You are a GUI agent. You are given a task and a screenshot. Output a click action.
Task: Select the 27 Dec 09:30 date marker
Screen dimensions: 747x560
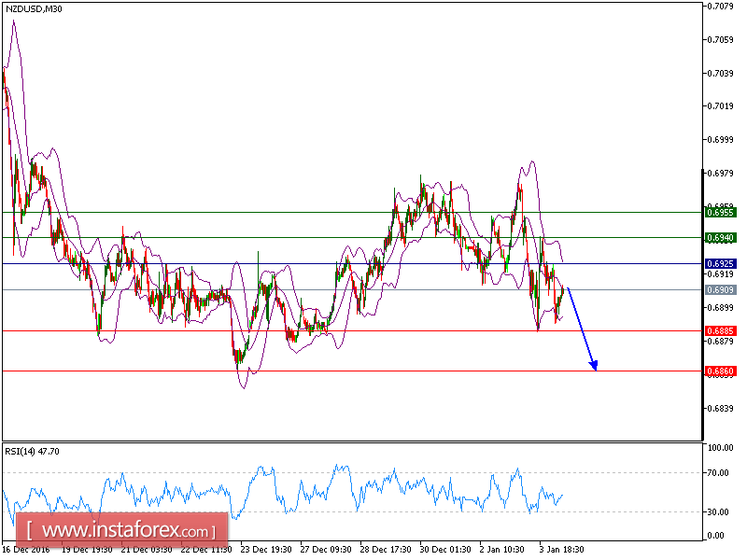(x=326, y=551)
